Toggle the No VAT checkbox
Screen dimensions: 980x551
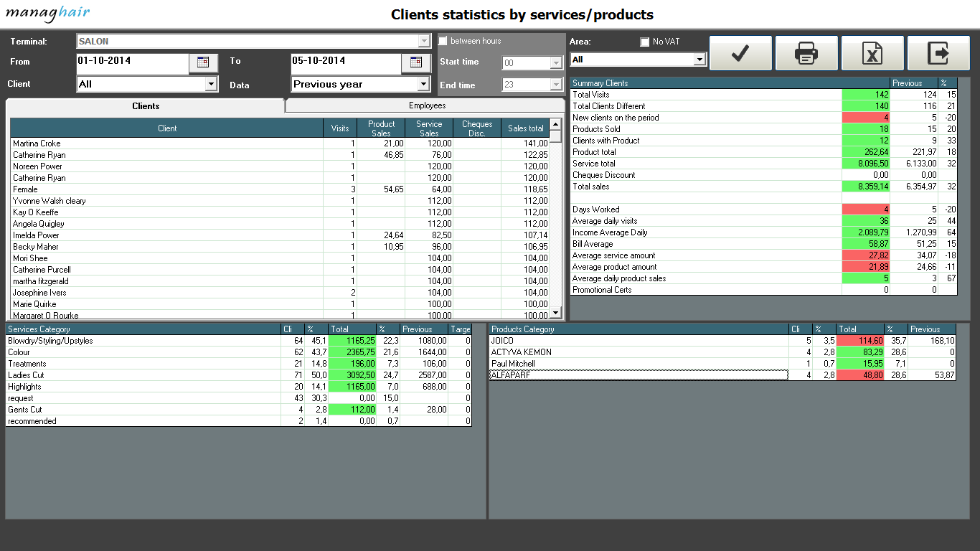coord(644,42)
